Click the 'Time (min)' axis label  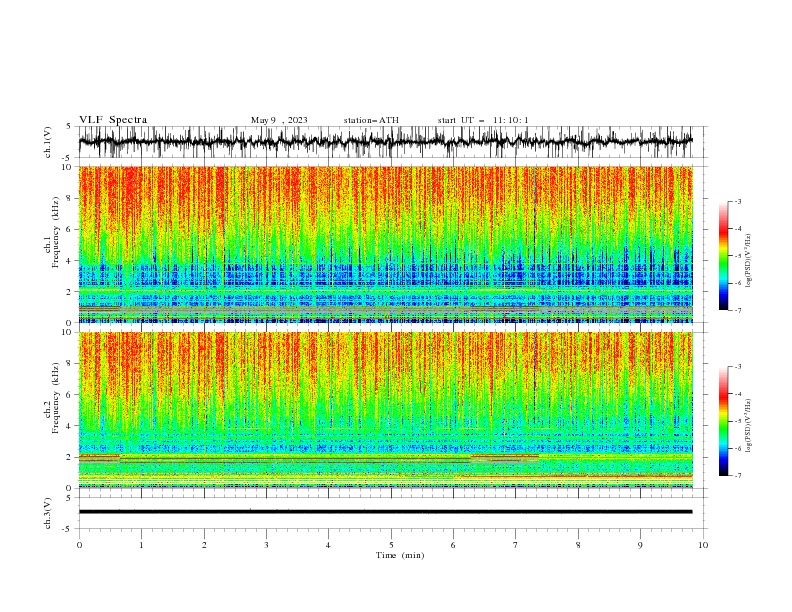pyautogui.click(x=400, y=555)
